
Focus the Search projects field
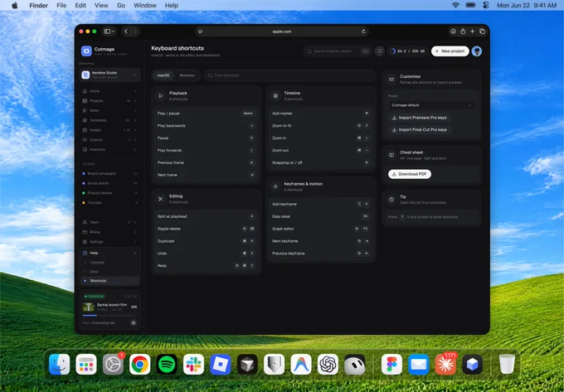[x=337, y=51]
